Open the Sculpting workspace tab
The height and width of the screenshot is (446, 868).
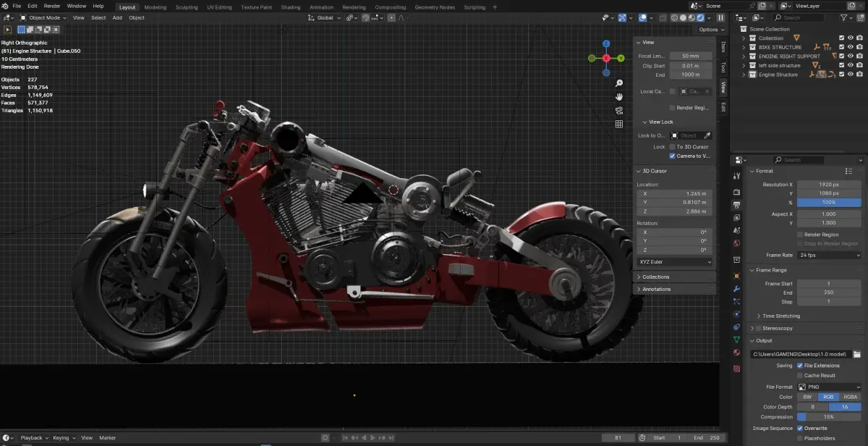tap(187, 7)
